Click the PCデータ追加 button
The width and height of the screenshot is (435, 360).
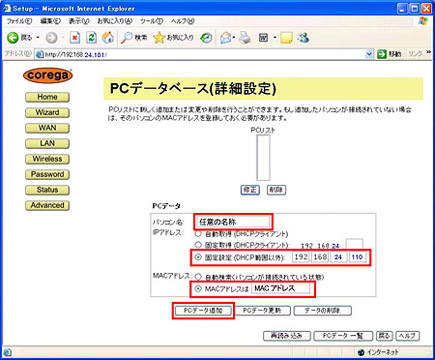(203, 311)
